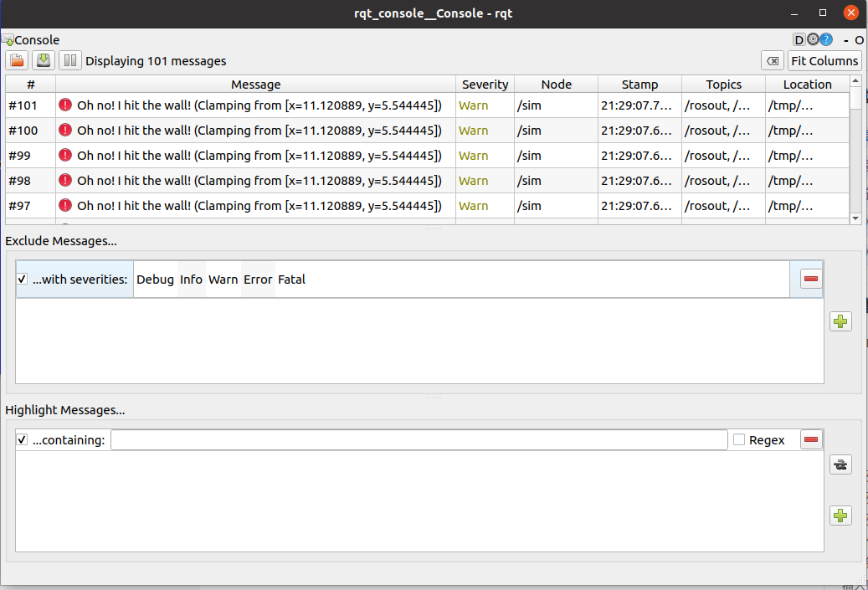Enable the Regex checkbox
868x590 pixels.
point(739,439)
